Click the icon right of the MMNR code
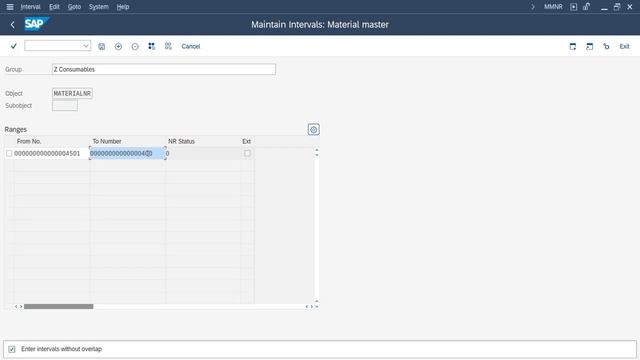Screen dimensions: 640x360 [x=573, y=7]
